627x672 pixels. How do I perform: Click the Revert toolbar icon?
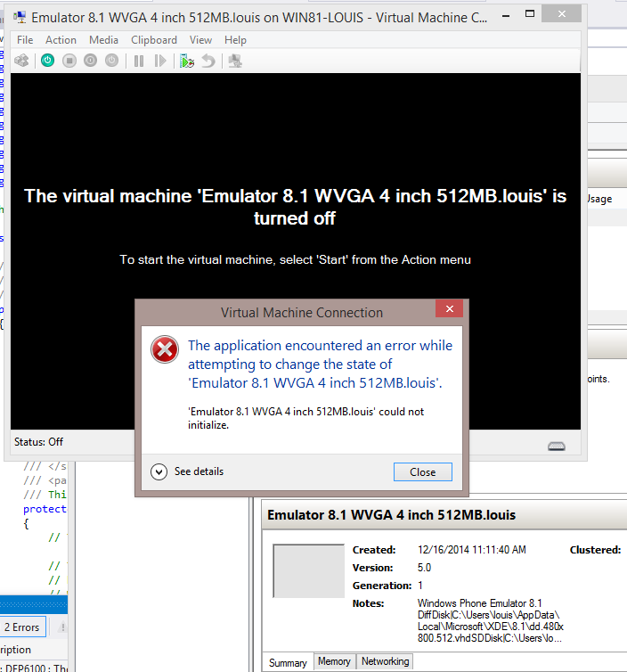click(208, 61)
